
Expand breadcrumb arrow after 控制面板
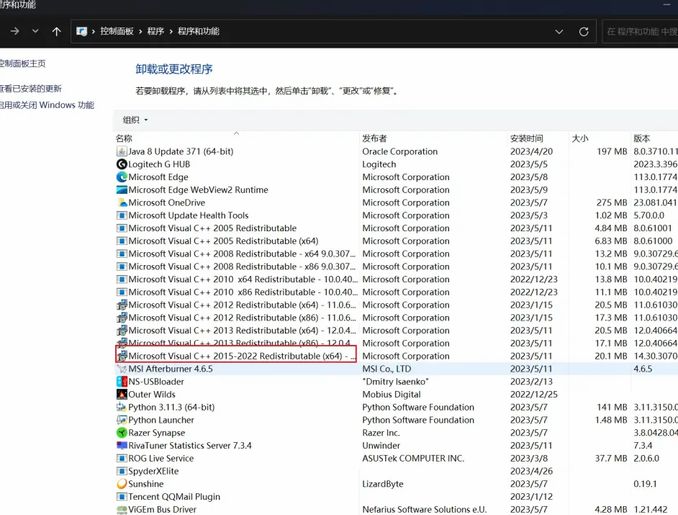coord(140,32)
